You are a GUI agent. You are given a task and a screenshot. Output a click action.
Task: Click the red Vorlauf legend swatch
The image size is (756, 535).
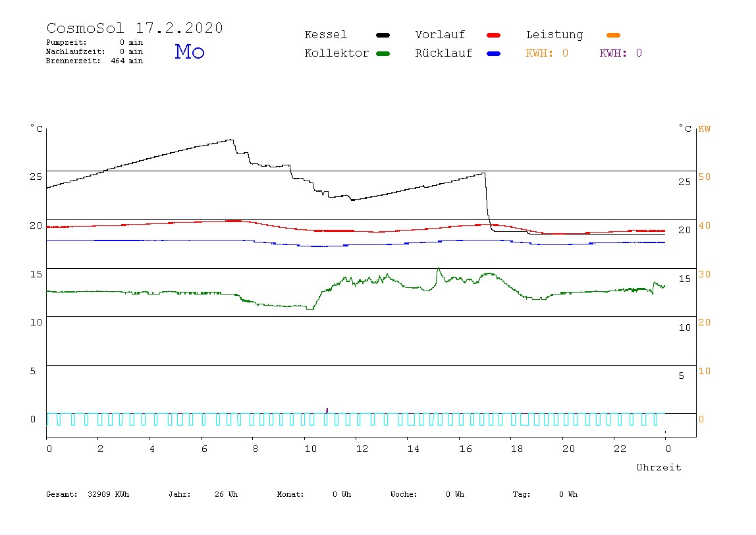click(494, 35)
